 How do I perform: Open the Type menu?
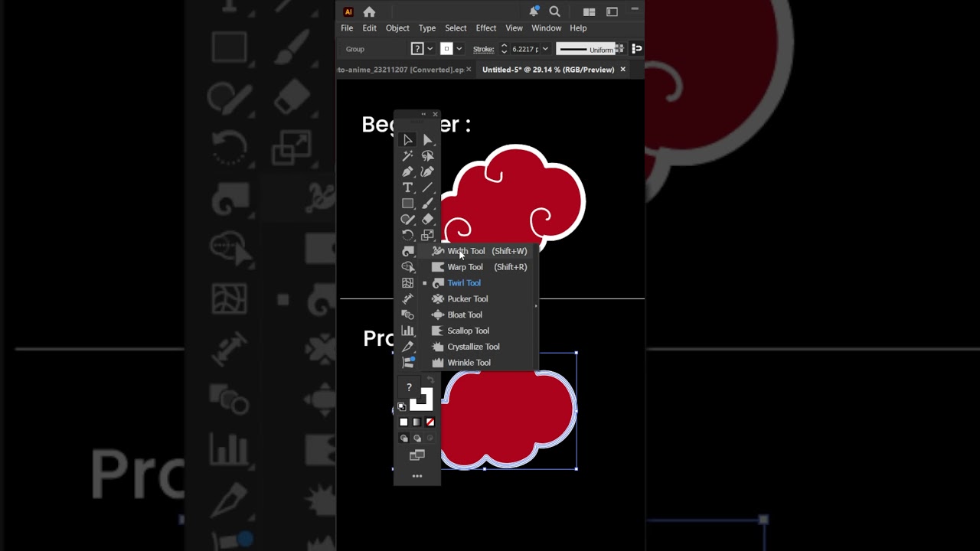(x=427, y=28)
